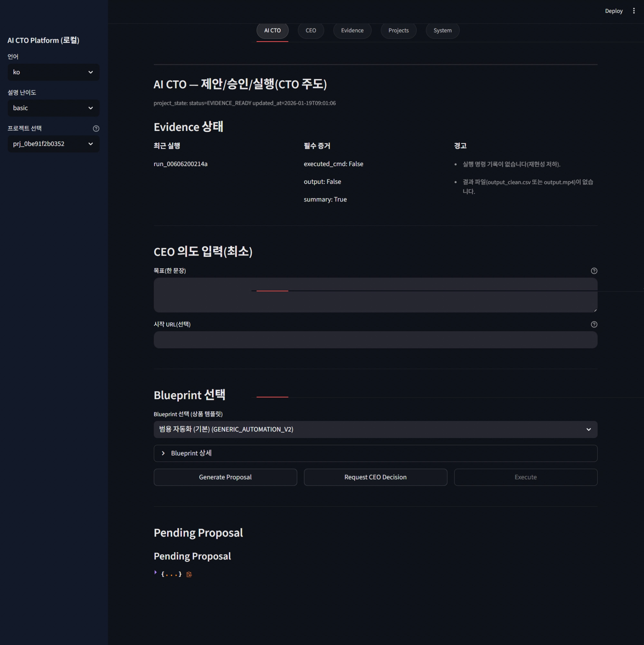This screenshot has width=644, height=645.
Task: Click help icon beside 프로젝트 선택
Action: [x=96, y=128]
